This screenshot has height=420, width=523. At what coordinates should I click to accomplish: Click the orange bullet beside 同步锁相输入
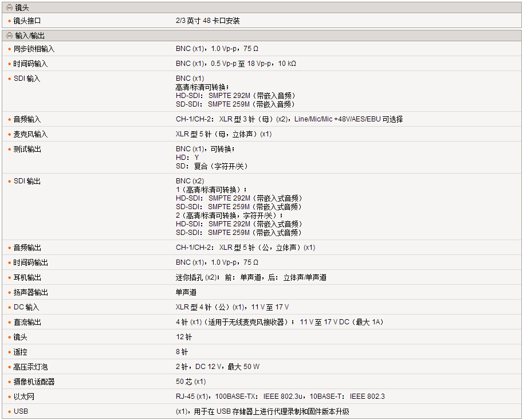coord(10,49)
